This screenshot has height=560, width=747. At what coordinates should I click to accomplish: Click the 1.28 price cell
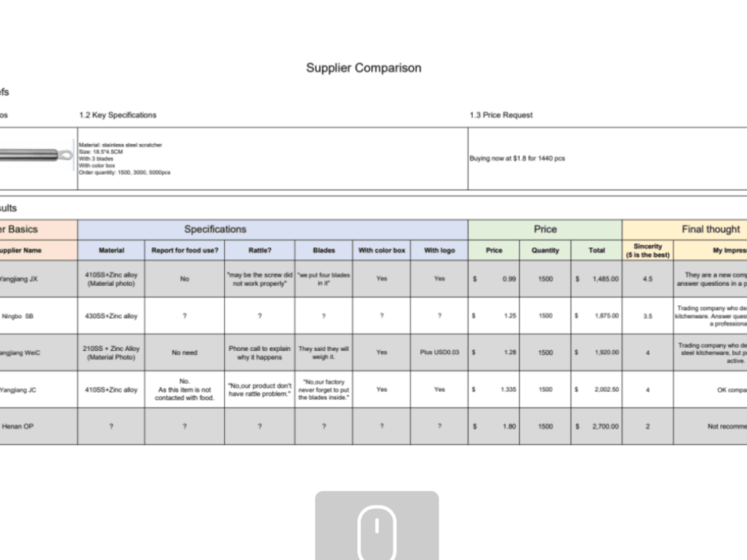point(494,352)
